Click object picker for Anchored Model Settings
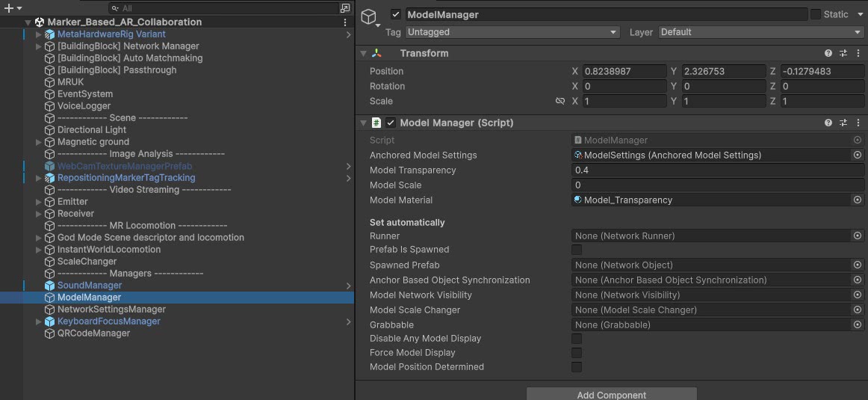 coord(857,156)
